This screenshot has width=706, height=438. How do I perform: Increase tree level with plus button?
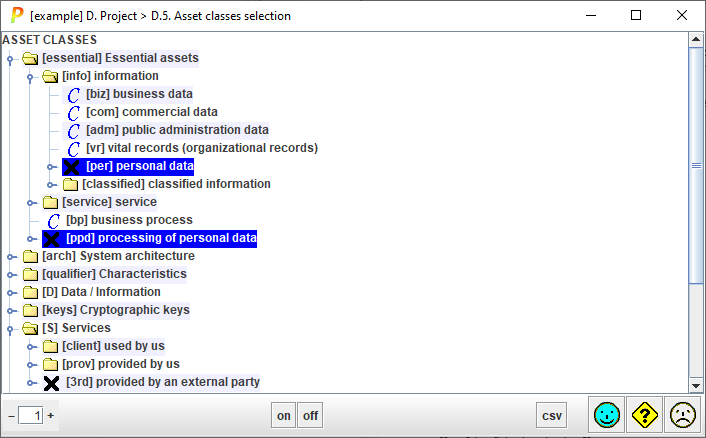point(51,415)
